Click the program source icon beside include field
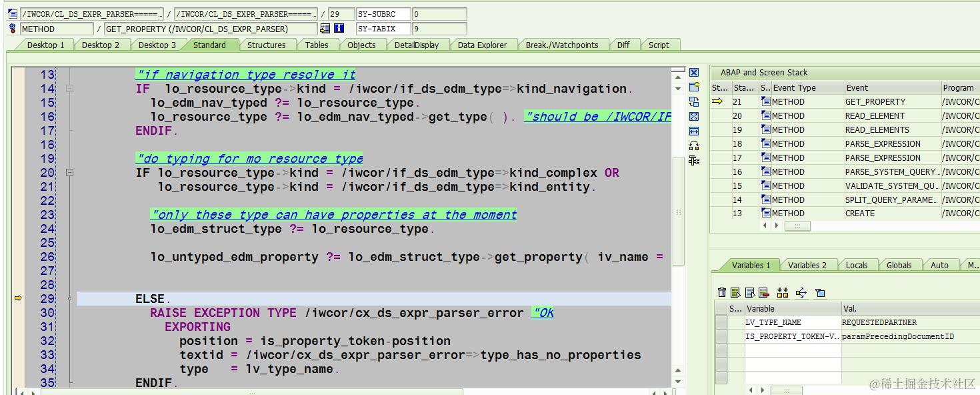 (x=13, y=14)
